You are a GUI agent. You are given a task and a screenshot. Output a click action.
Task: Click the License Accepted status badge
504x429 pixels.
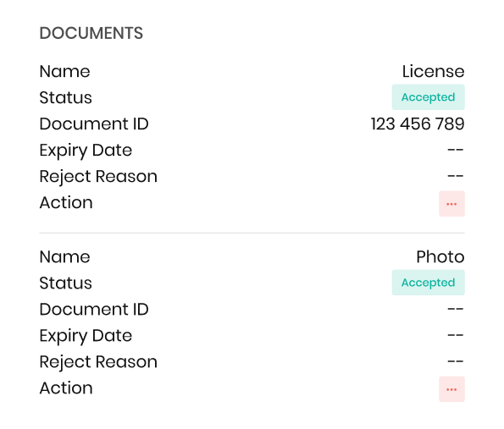(428, 97)
